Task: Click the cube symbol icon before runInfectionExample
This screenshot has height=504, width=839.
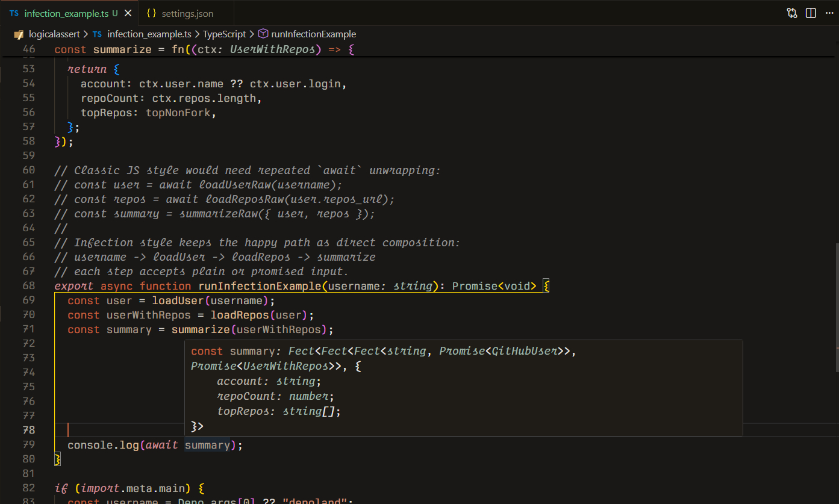Action: [263, 34]
